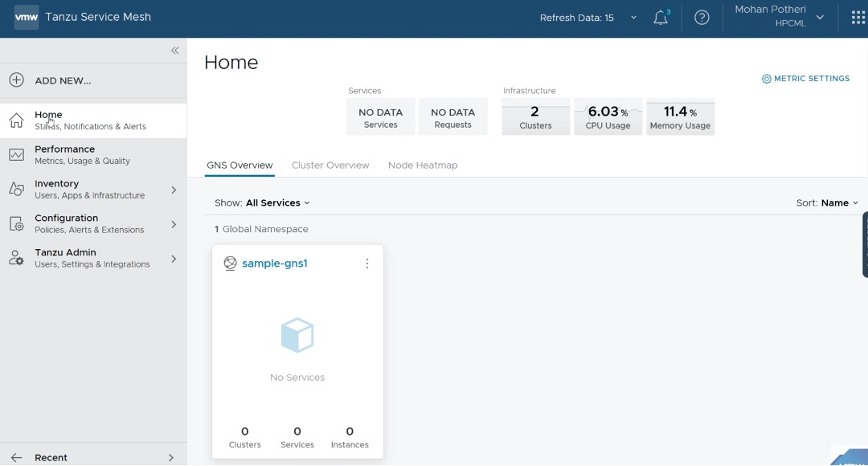Open Metric Settings link

(805, 79)
